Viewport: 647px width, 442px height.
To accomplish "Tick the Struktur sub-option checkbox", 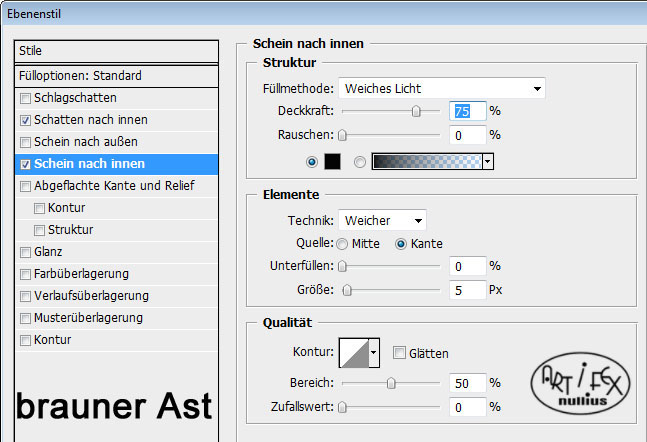I will tap(39, 230).
